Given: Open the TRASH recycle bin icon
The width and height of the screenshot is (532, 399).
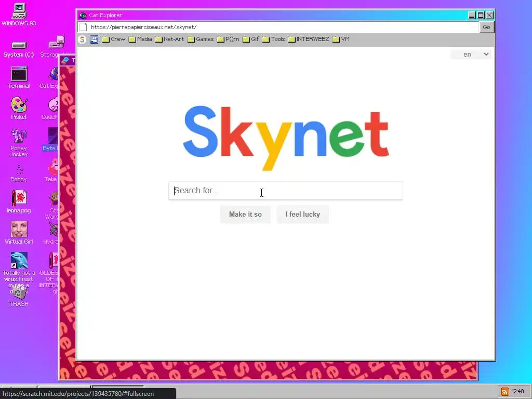Looking at the screenshot, I should (x=19, y=296).
